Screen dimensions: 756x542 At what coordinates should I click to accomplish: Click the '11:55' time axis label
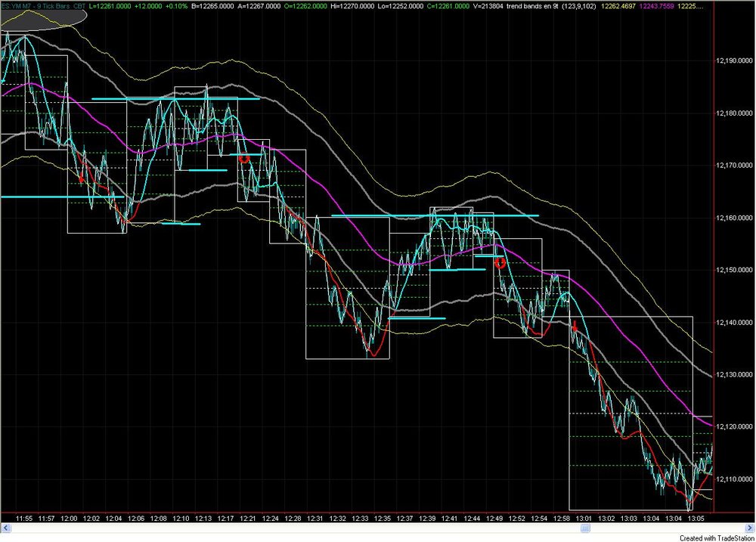(x=24, y=519)
